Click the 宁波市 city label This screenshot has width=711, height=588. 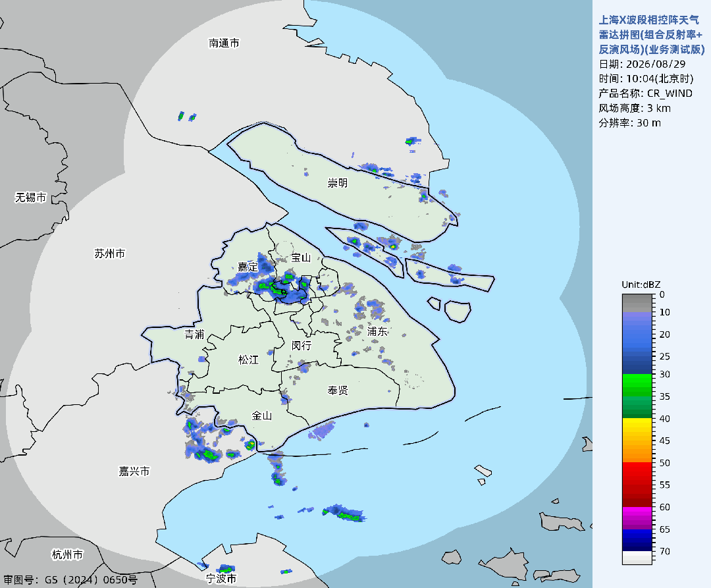(221, 579)
